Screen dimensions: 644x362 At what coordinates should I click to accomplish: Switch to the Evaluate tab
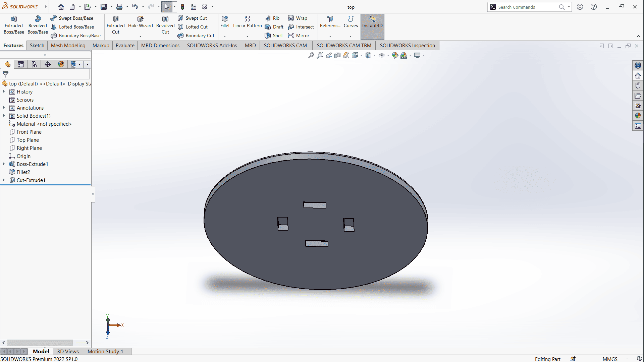click(125, 46)
